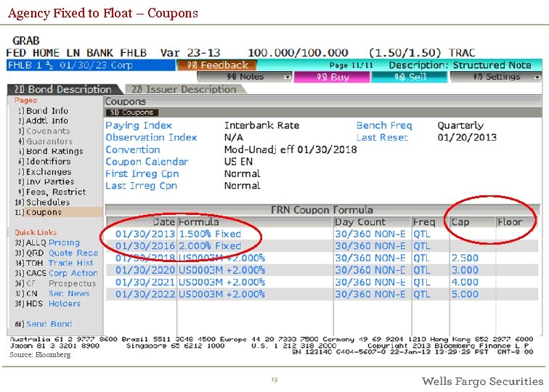Open HDS Holders quick link
This screenshot has width=549, height=392.
tap(48, 303)
